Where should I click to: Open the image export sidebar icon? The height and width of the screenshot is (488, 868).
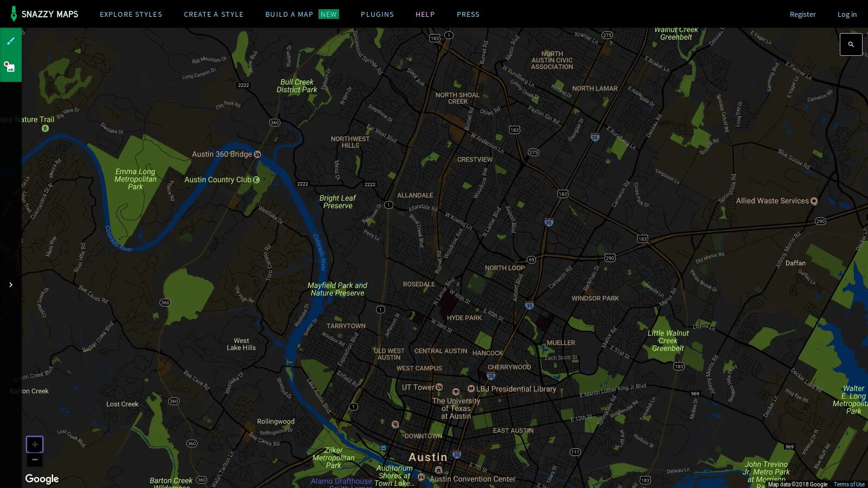click(x=11, y=68)
